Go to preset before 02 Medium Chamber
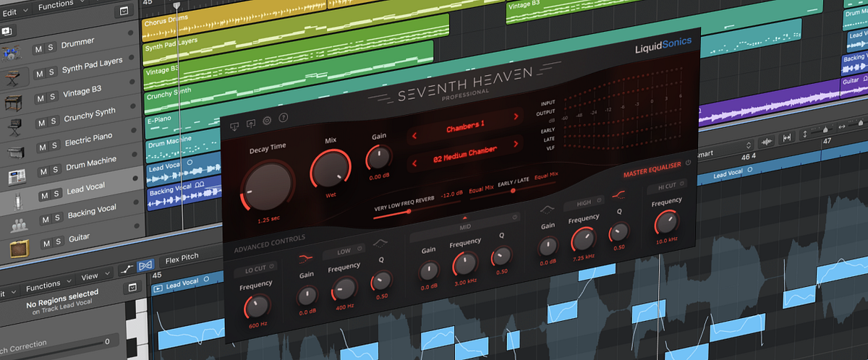 (414, 163)
